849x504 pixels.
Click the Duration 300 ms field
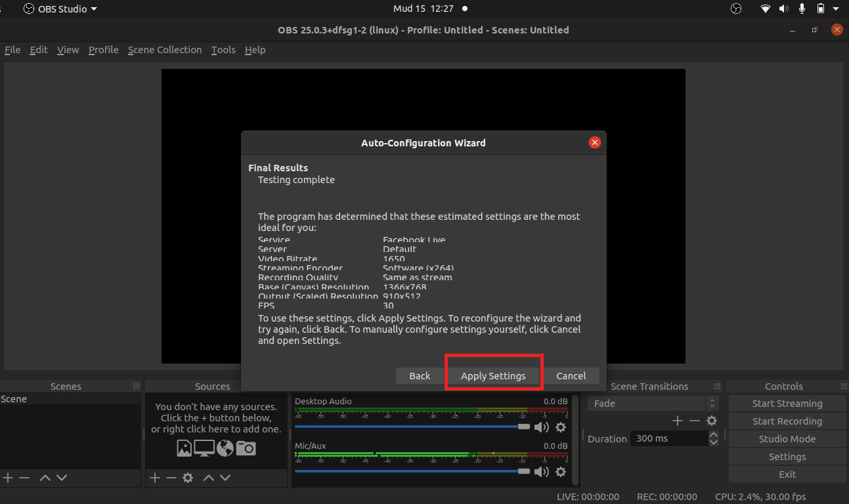(x=669, y=438)
